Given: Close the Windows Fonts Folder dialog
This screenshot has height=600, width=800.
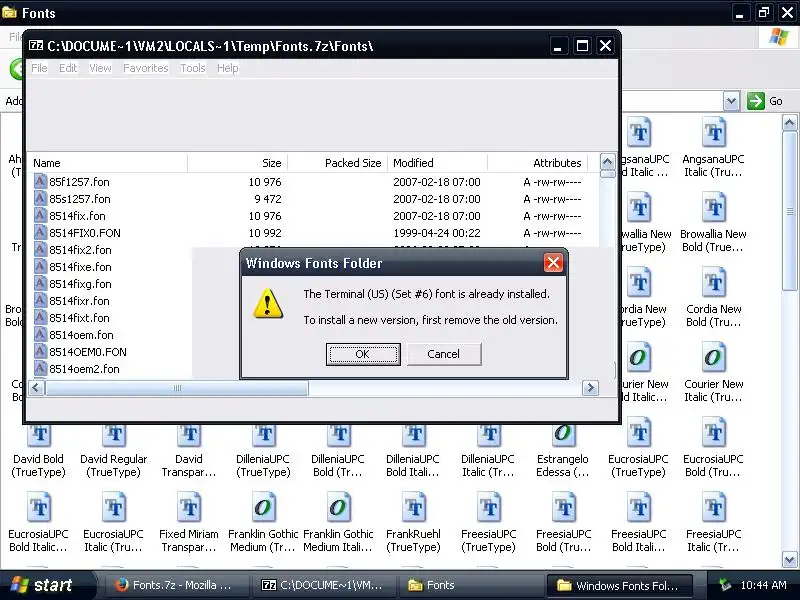Looking at the screenshot, I should [553, 263].
